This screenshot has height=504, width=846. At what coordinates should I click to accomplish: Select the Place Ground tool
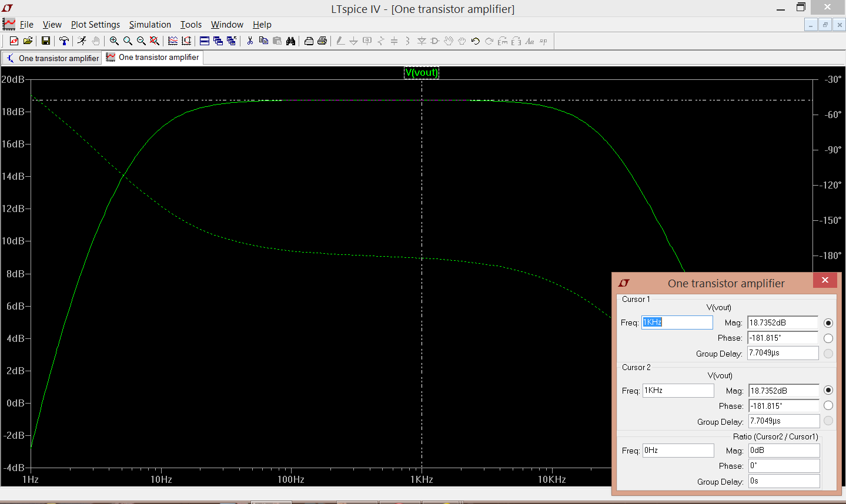(353, 41)
